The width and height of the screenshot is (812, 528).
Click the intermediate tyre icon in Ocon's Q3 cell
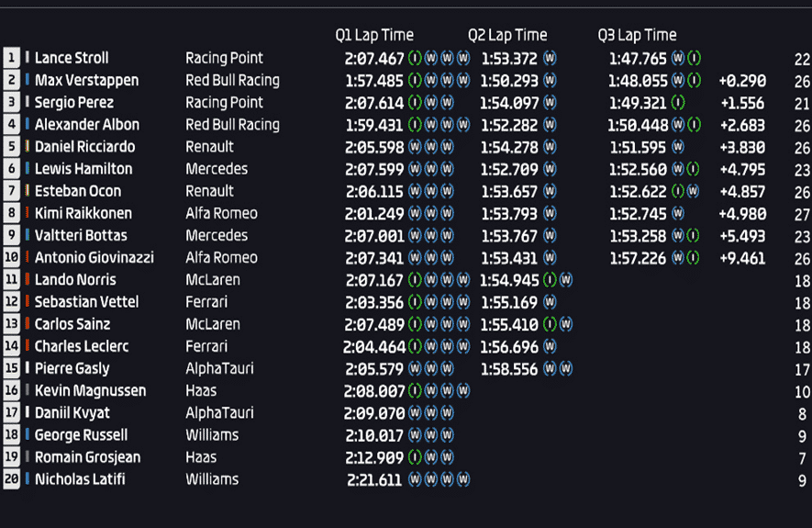pyautogui.click(x=678, y=191)
